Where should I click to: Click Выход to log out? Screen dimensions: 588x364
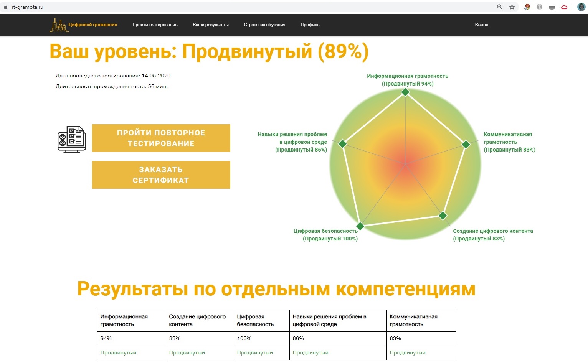(482, 25)
